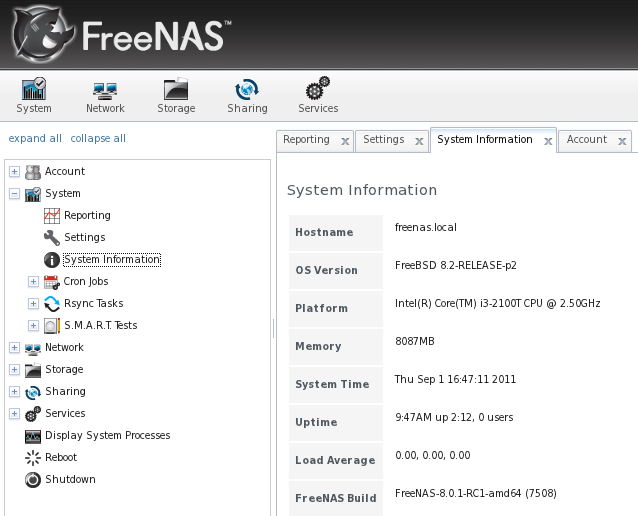Open Reporting label from the tree
This screenshot has height=516, width=638.
(x=87, y=215)
